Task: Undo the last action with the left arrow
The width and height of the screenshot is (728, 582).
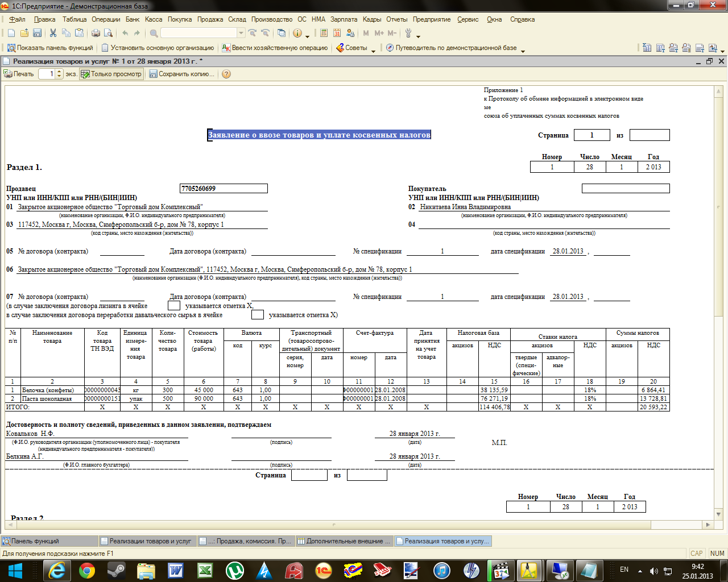Action: [x=125, y=33]
